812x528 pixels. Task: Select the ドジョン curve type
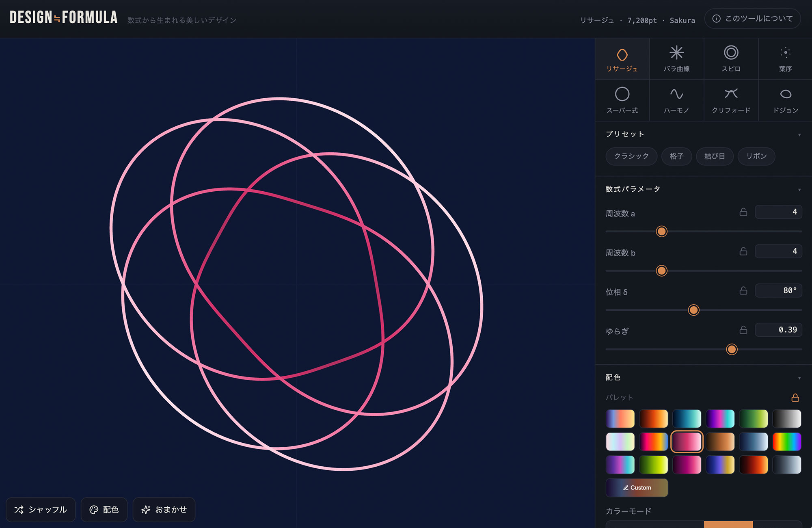pos(785,100)
